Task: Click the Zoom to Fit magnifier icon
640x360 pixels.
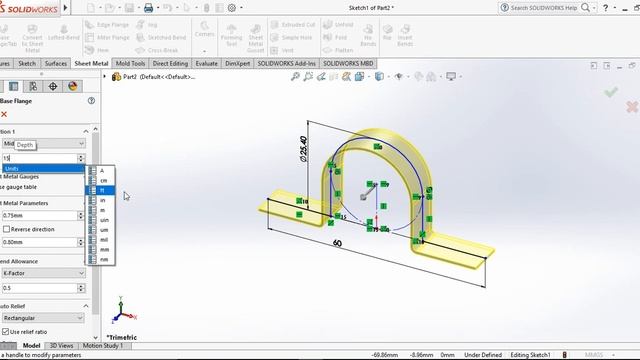Action: pos(295,76)
